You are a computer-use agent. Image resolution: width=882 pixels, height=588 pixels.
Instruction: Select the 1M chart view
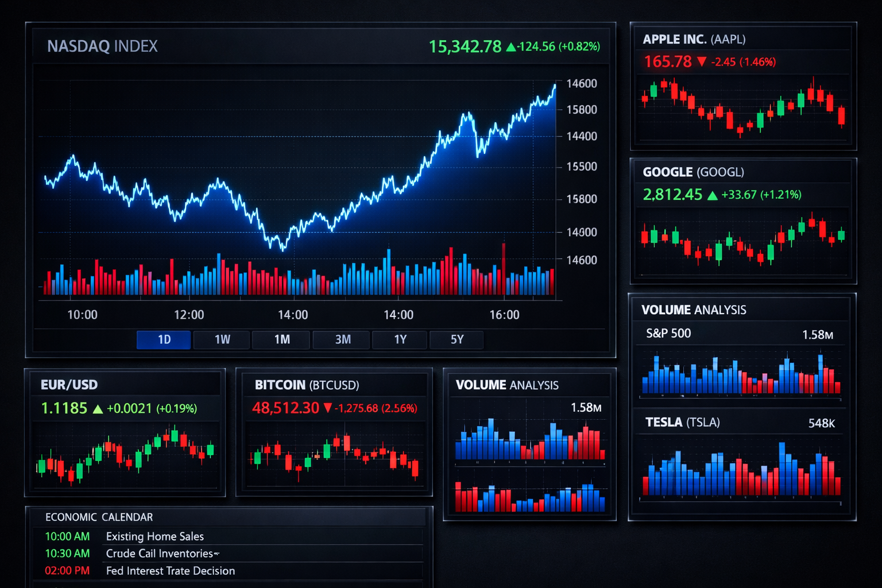click(281, 339)
